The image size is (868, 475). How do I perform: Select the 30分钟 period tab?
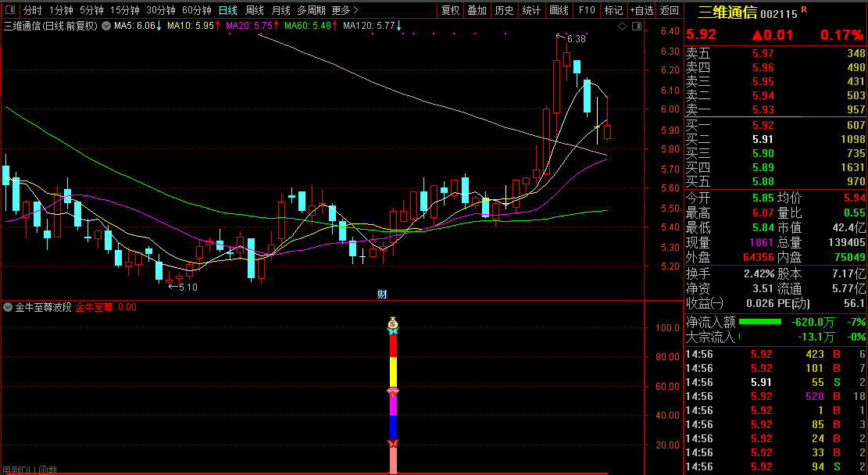pos(161,10)
